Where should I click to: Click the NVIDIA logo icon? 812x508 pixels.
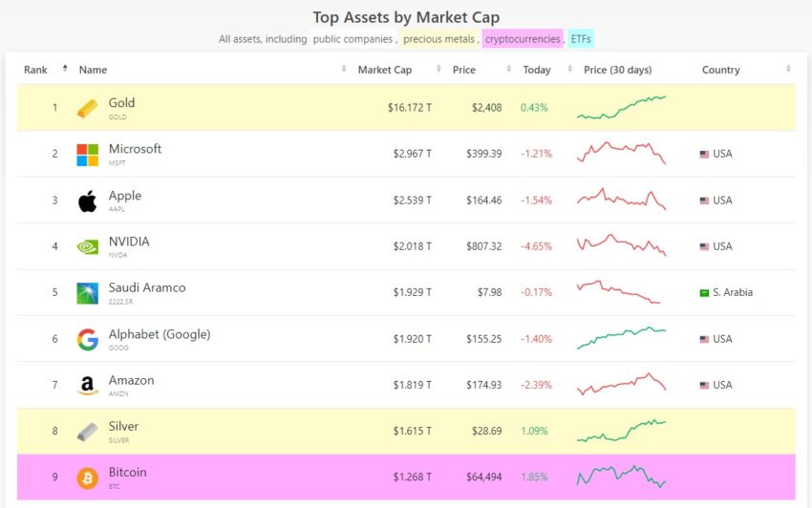[x=88, y=247]
